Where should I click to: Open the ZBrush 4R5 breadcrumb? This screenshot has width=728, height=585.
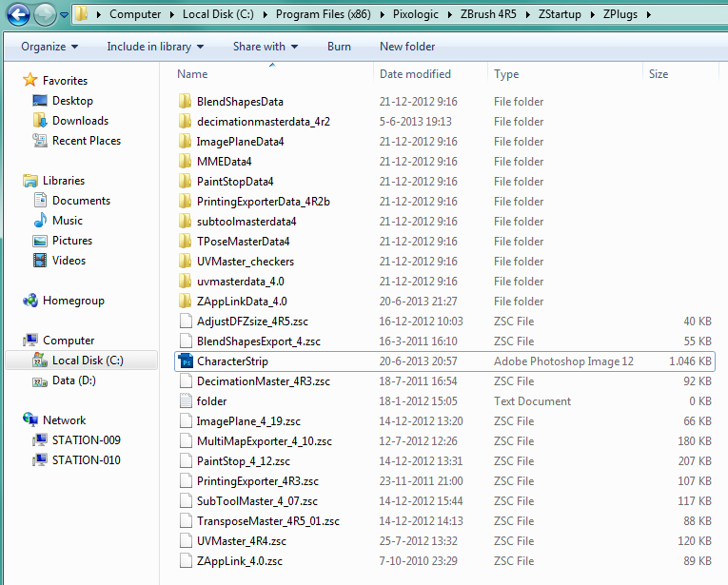pyautogui.click(x=488, y=14)
